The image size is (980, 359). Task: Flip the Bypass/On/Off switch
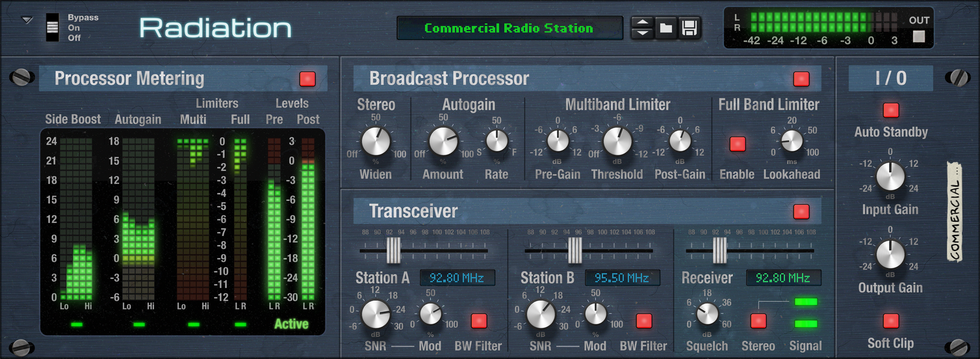click(x=53, y=27)
